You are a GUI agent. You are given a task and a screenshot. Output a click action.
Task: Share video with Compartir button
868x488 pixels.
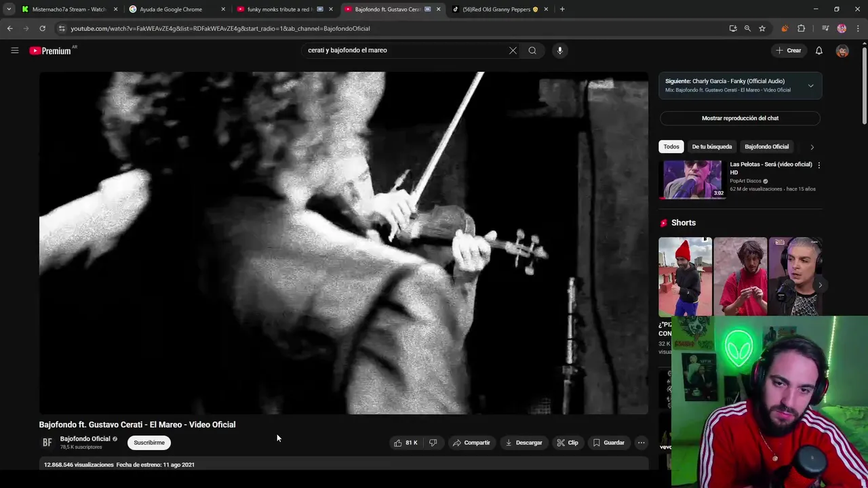tap(471, 443)
